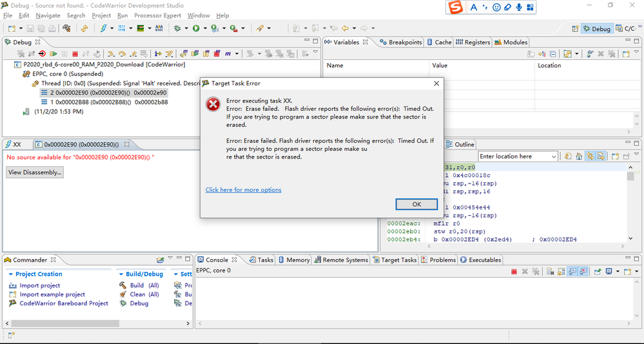Toggle Show Console When Standard Error Changes
Screen dimensions: 644x344
tap(583, 271)
